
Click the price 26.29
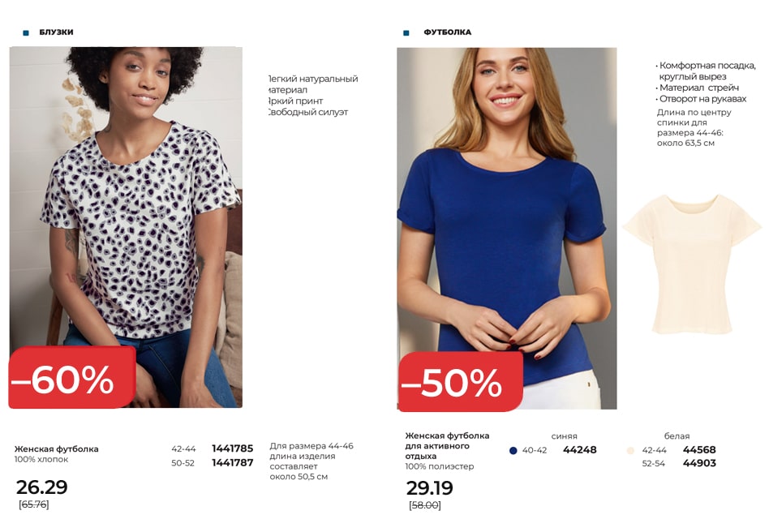pyautogui.click(x=41, y=487)
